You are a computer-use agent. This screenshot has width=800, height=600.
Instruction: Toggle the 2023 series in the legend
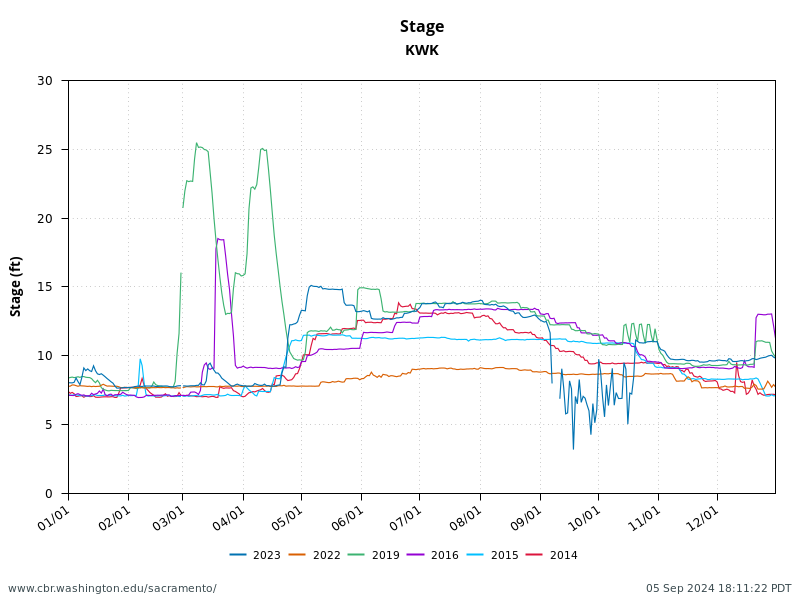tap(265, 552)
